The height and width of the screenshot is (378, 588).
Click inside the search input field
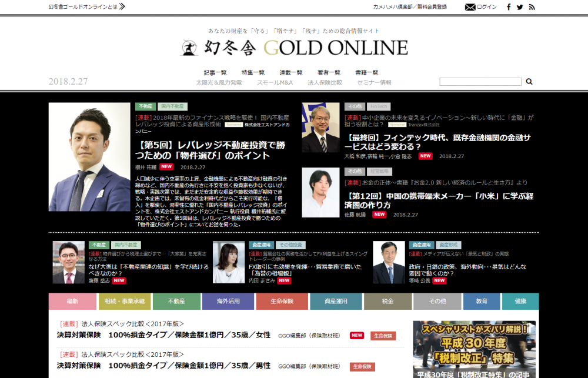(x=480, y=82)
